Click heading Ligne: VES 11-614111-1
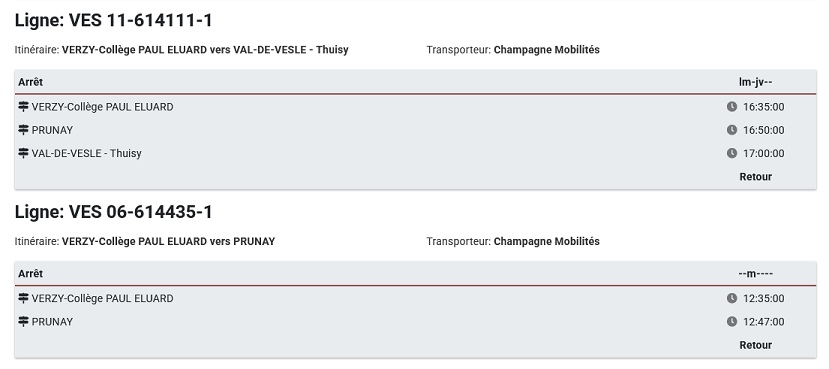829x369 pixels. coord(113,21)
